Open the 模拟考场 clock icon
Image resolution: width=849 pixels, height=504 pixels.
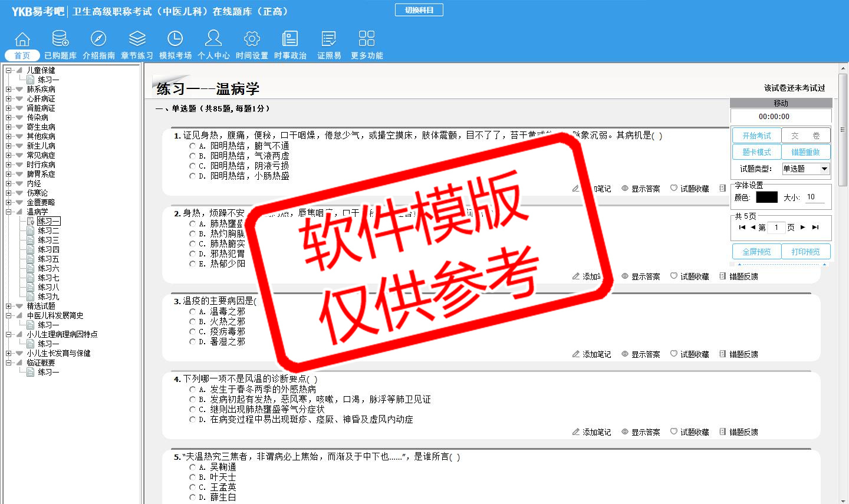[175, 39]
